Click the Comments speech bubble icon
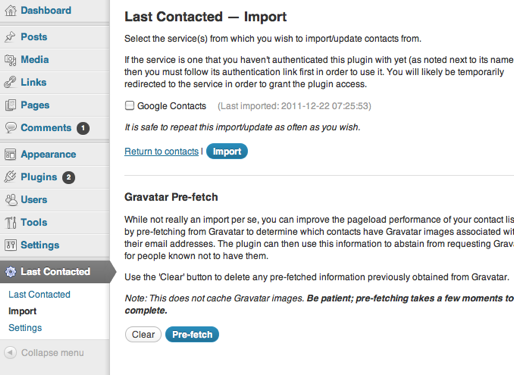Image resolution: width=514 pixels, height=375 pixels. click(10, 127)
